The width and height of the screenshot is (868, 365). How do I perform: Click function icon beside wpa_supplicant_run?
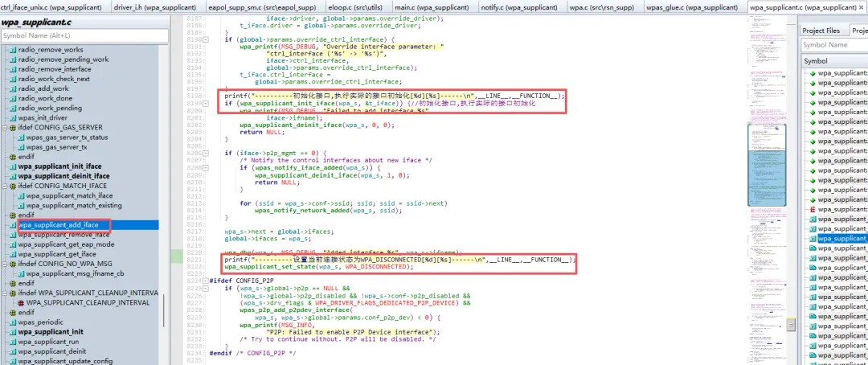coord(14,342)
